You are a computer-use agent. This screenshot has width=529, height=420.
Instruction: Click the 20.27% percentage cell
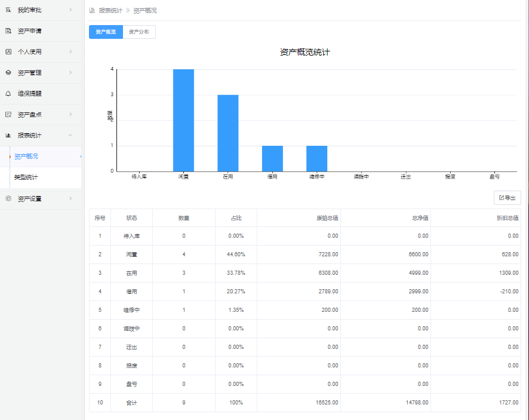click(x=236, y=292)
